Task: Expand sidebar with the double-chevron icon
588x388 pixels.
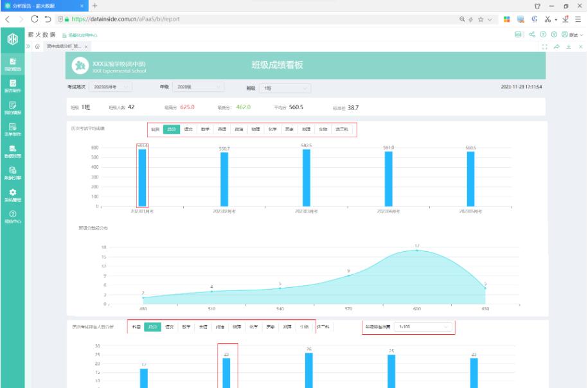Action: coord(28,46)
